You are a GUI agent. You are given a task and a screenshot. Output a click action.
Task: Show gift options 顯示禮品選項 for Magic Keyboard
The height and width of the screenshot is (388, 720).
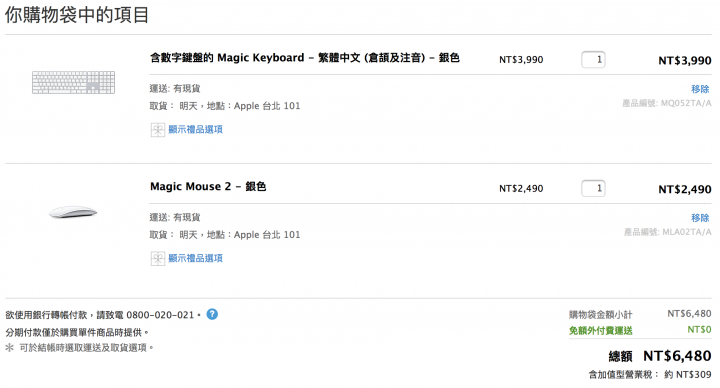pyautogui.click(x=196, y=129)
